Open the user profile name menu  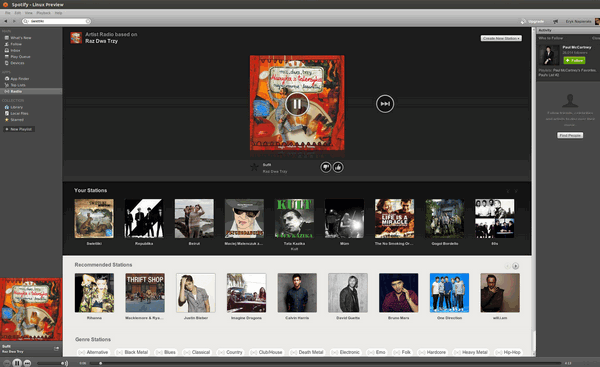click(x=578, y=21)
